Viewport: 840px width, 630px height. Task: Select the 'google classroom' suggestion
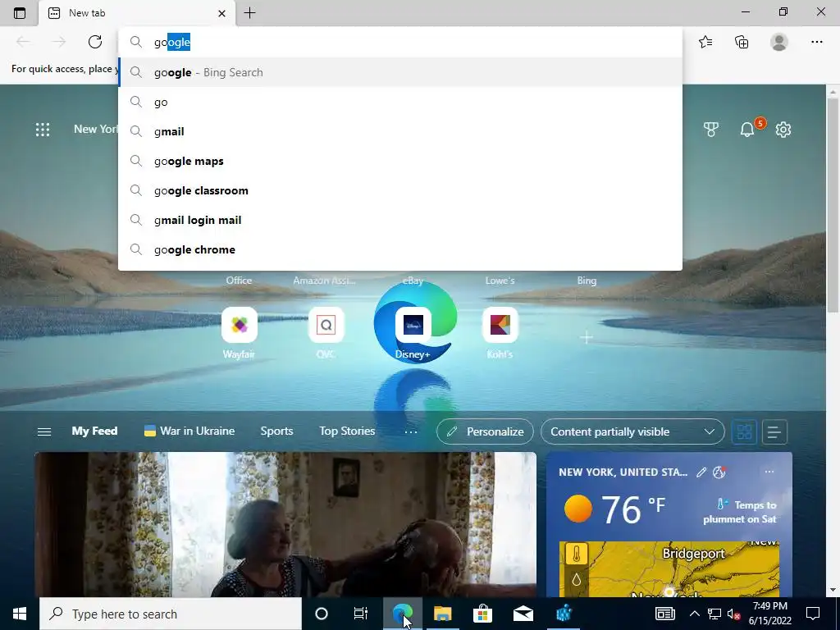click(x=400, y=190)
